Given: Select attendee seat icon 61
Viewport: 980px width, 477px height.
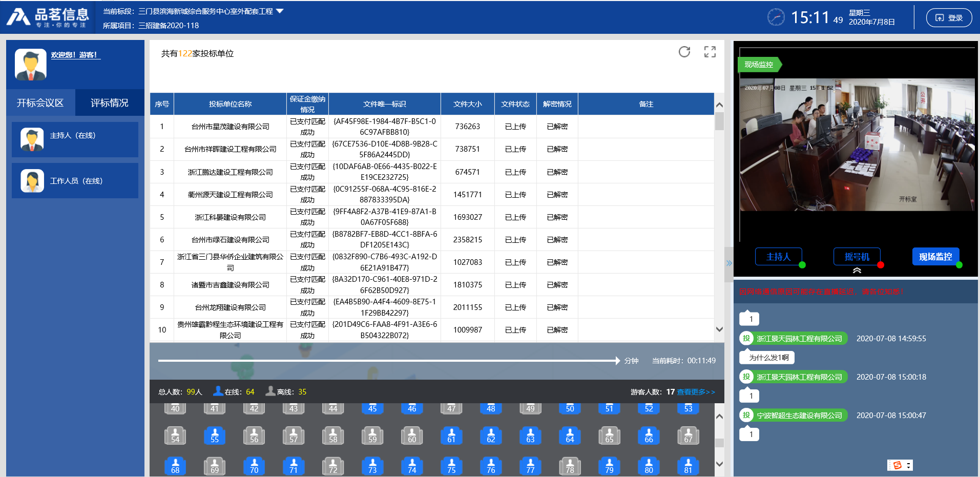Looking at the screenshot, I should [451, 435].
